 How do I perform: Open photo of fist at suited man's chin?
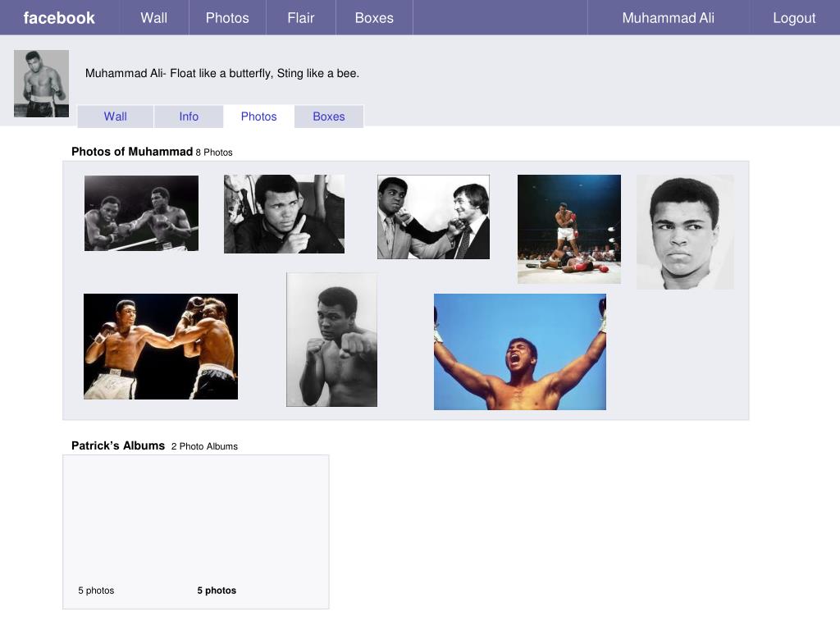[x=433, y=217]
